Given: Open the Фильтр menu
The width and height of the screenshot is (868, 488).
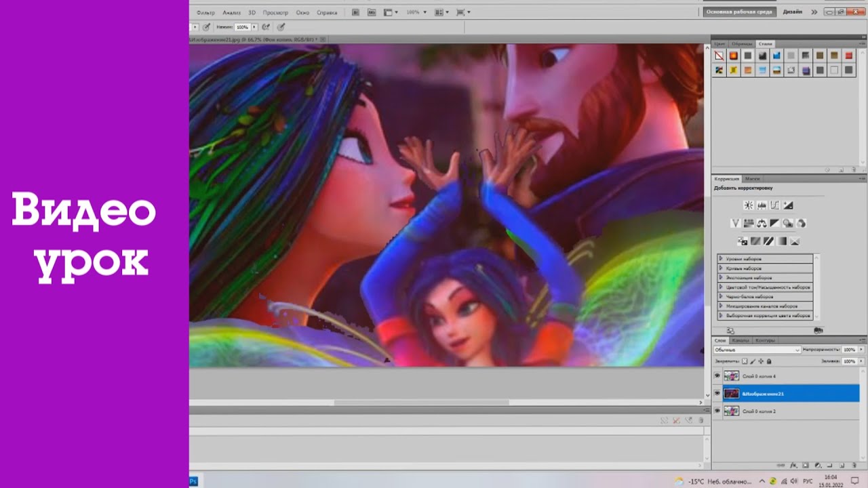Looking at the screenshot, I should 205,12.
